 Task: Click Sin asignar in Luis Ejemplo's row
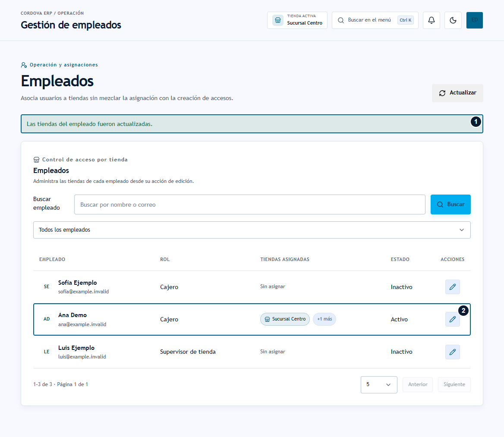(273, 352)
